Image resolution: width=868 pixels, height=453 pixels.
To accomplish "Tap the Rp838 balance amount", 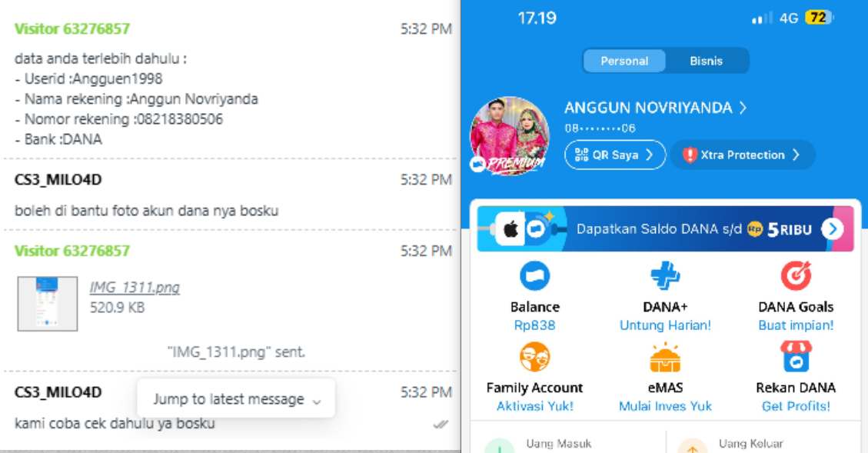I will pos(535,325).
